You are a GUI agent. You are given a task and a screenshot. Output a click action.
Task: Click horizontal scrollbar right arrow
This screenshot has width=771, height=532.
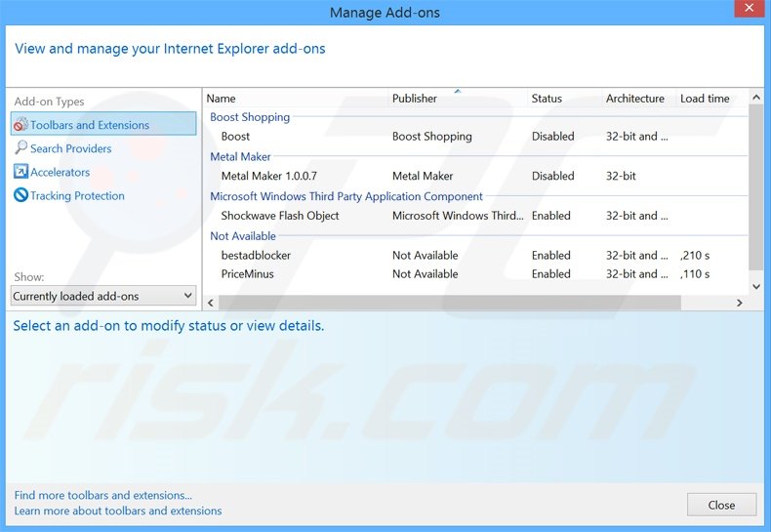[739, 303]
